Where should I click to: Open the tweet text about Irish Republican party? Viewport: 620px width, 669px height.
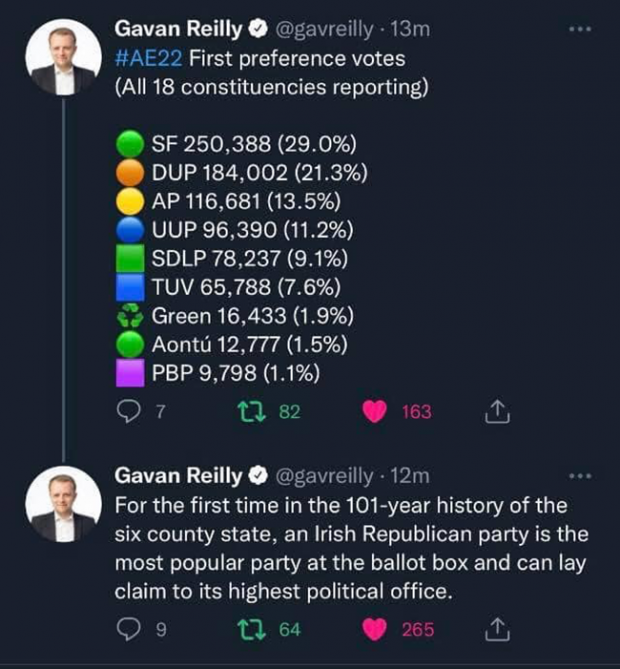pos(352,549)
